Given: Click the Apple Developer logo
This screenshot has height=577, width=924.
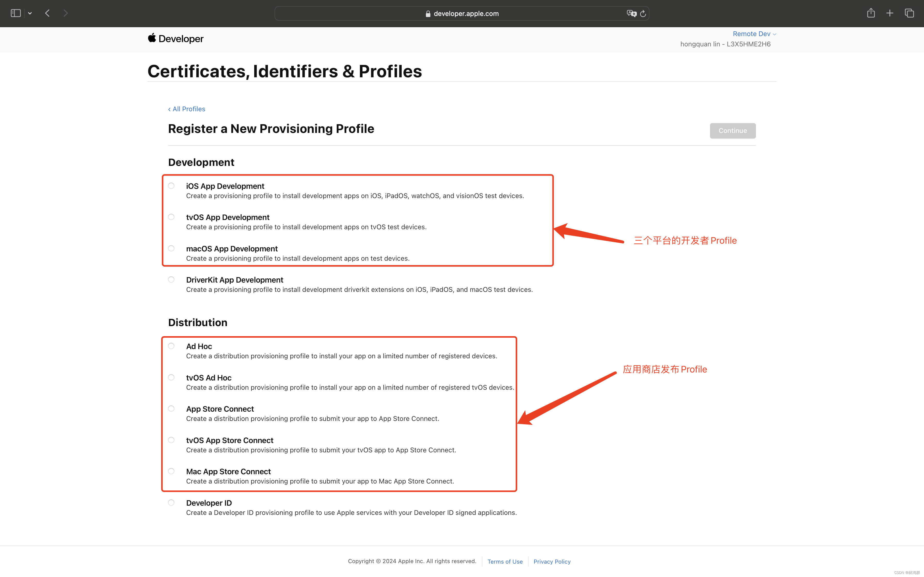Looking at the screenshot, I should tap(176, 39).
